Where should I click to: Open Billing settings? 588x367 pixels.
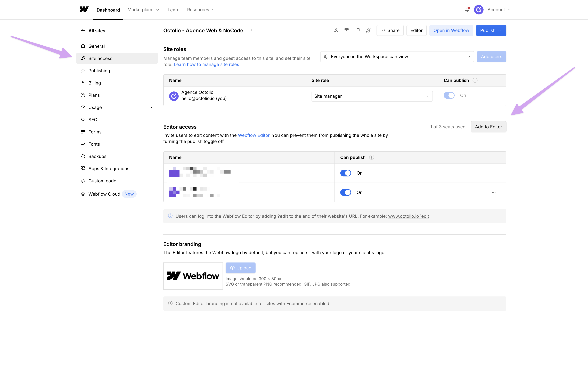point(117,83)
